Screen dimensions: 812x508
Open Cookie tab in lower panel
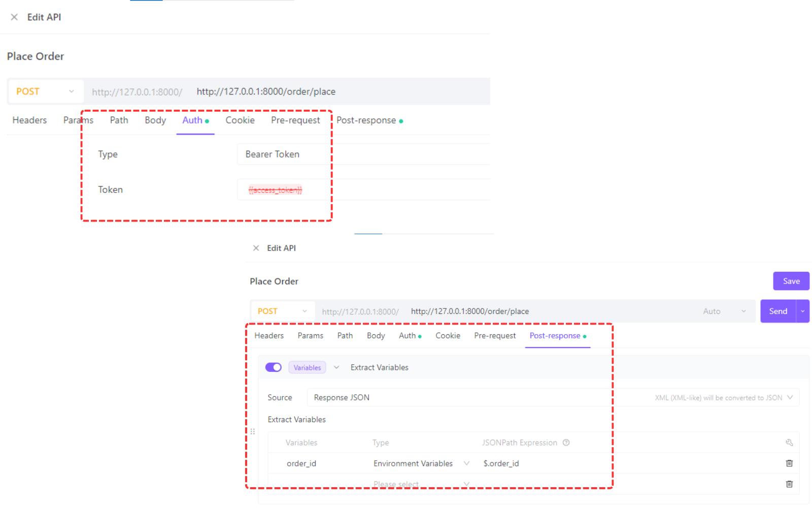448,336
